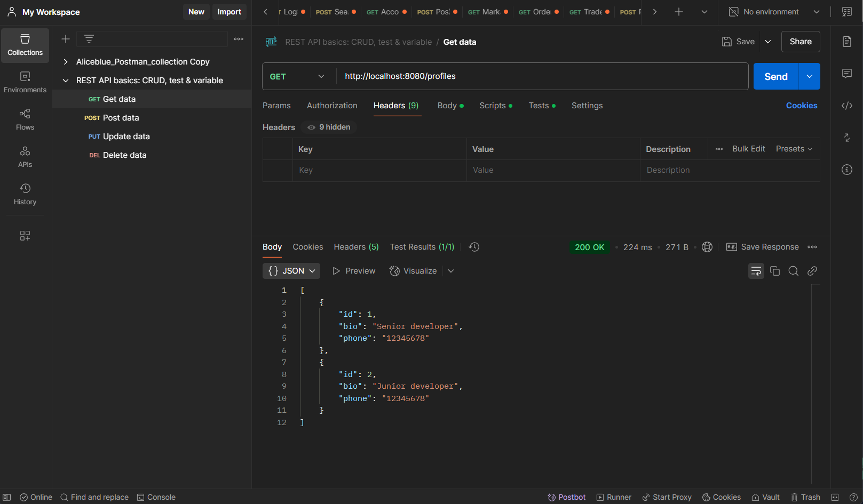Open the Send button dropdown arrow
This screenshot has width=863, height=504.
[810, 76]
